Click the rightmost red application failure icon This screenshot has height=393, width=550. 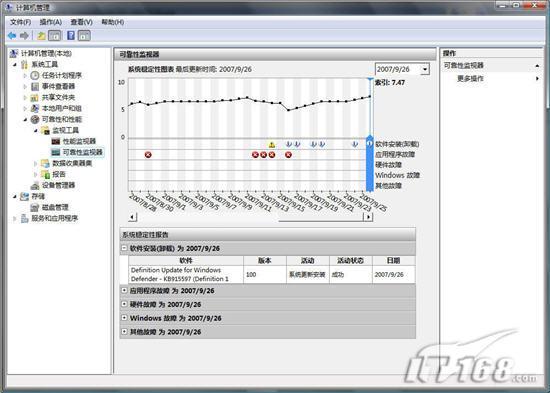(x=288, y=155)
